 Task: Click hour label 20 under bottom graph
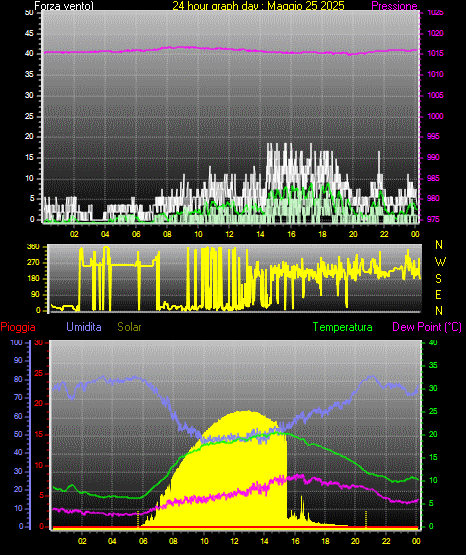(355, 541)
